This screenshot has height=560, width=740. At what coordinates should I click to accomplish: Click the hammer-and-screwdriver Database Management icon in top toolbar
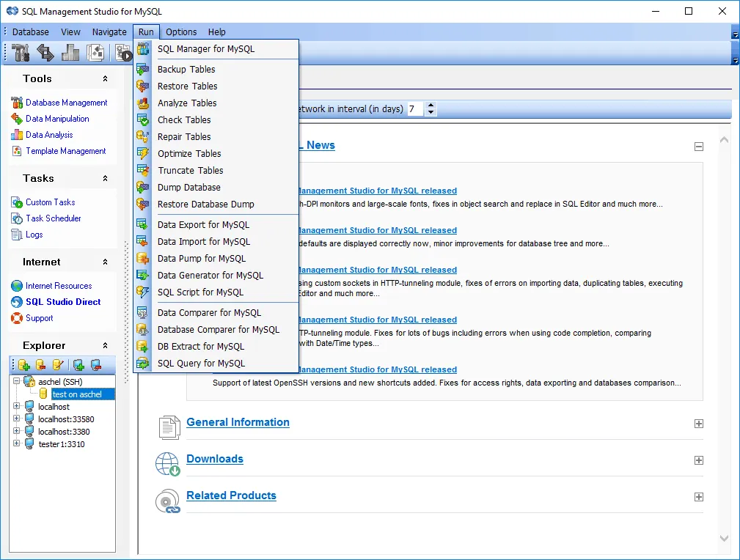pos(20,53)
